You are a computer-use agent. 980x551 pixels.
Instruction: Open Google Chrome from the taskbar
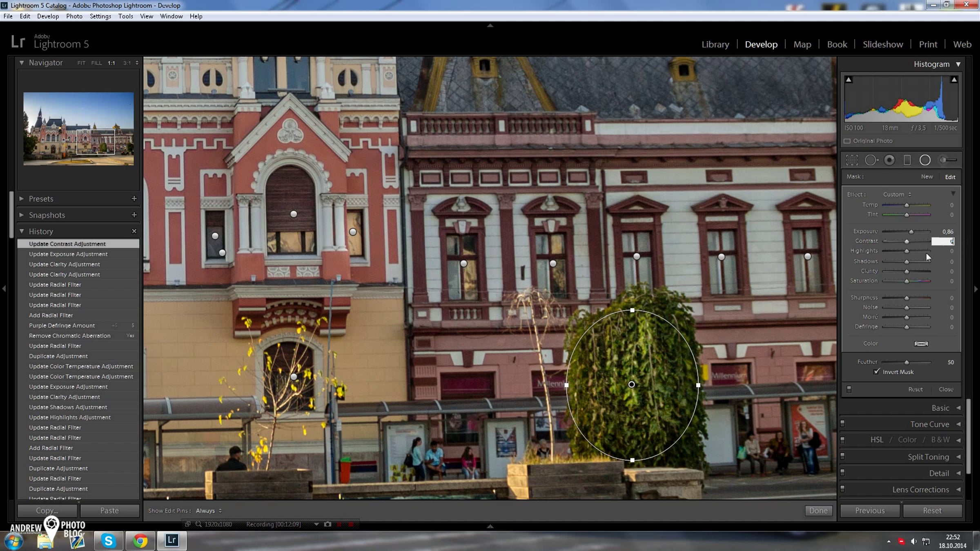coord(140,541)
